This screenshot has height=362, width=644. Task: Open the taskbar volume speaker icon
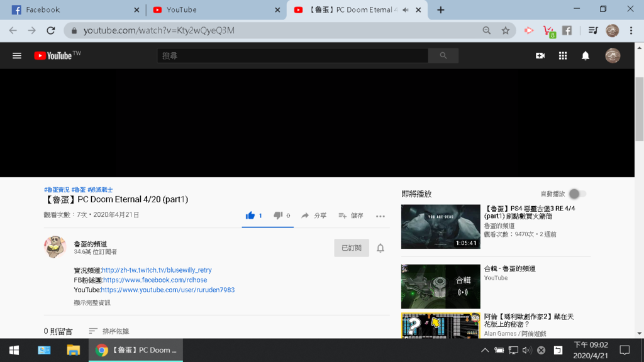coord(527,350)
